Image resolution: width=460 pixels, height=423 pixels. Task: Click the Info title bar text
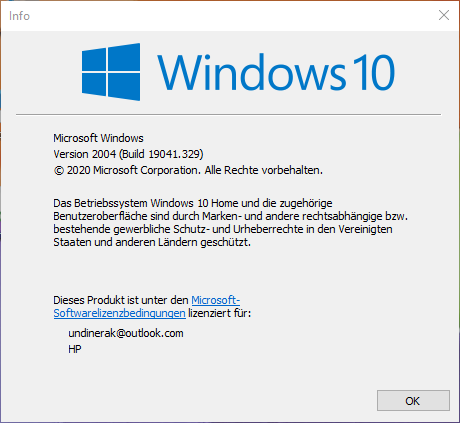tap(19, 16)
